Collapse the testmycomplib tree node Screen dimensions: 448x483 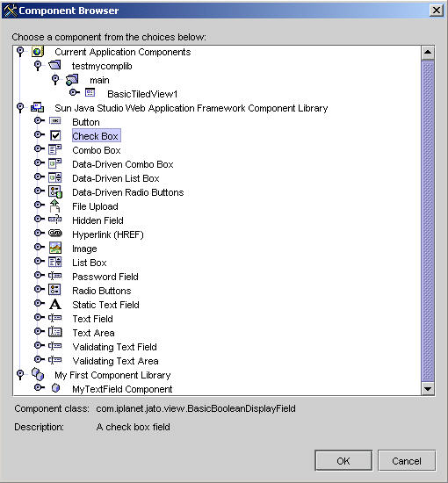pos(38,65)
